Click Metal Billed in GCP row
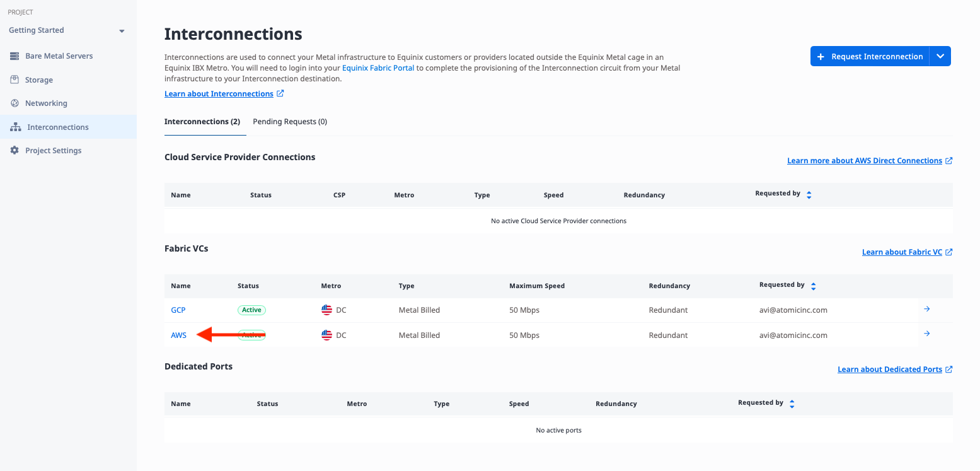 419,310
